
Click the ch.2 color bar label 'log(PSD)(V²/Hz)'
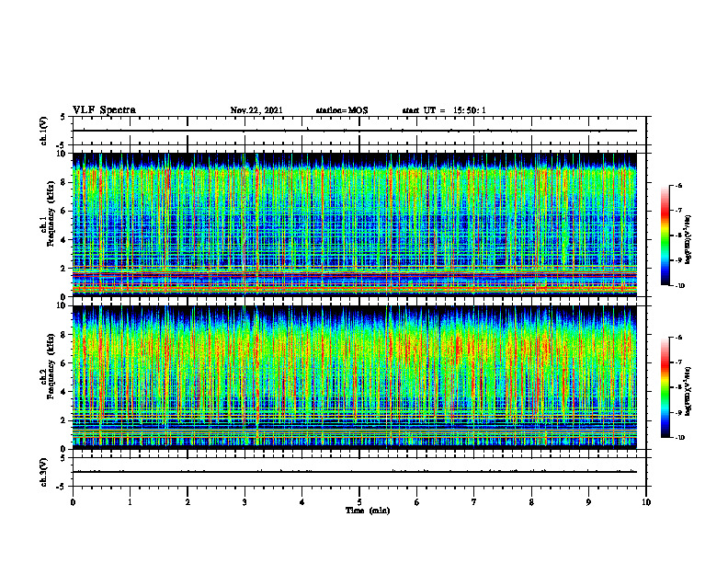[x=689, y=392]
